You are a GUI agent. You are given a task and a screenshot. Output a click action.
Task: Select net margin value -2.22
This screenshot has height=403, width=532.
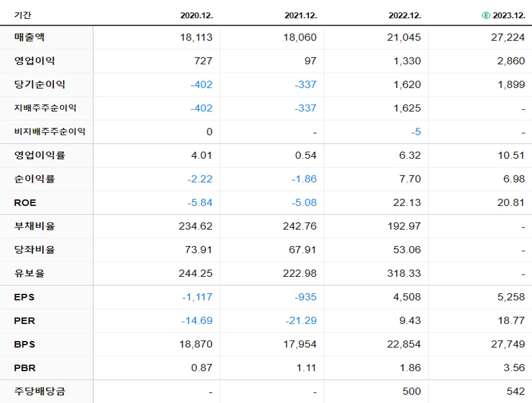[x=200, y=179]
